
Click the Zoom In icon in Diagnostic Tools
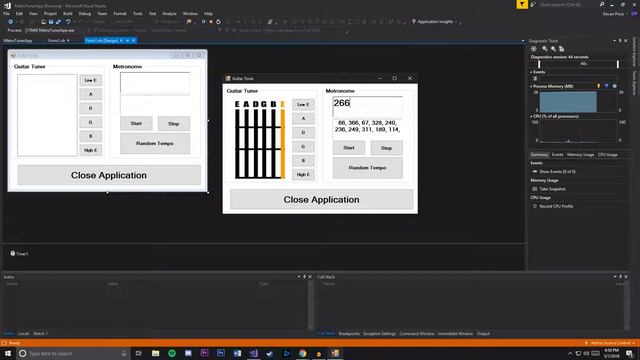pyautogui.click(x=545, y=49)
